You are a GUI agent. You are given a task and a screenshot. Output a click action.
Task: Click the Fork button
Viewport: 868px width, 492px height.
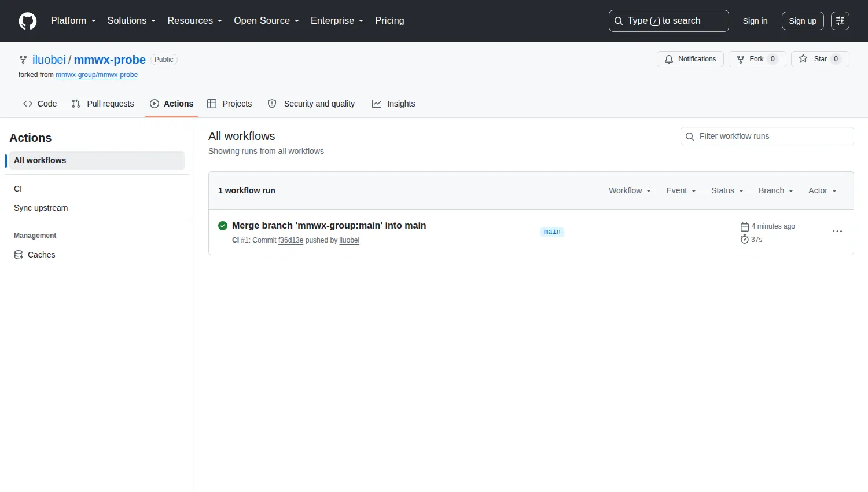coord(757,59)
